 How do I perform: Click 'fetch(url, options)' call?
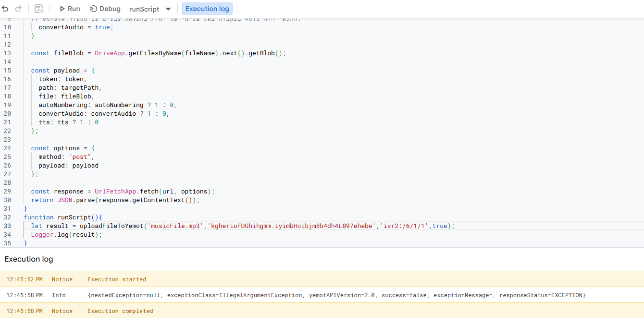175,192
